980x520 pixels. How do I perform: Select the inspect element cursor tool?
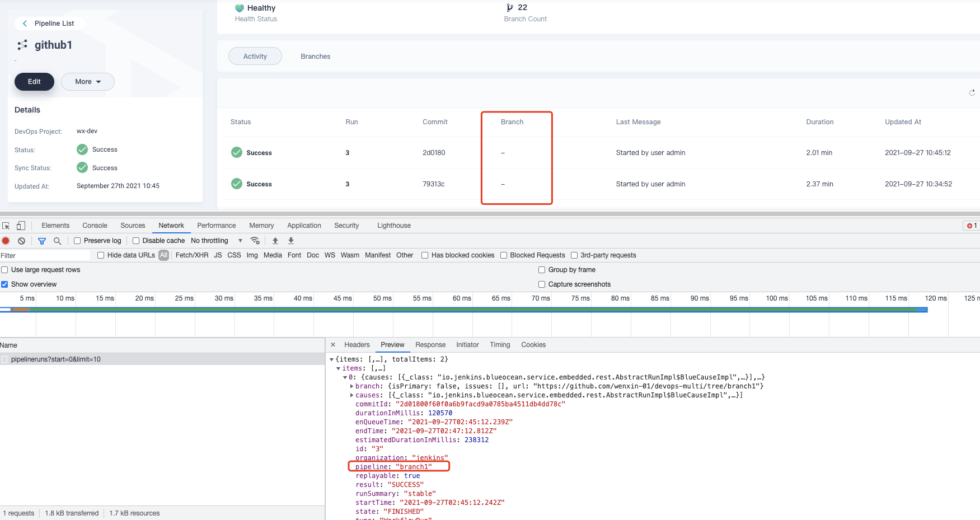pyautogui.click(x=6, y=225)
